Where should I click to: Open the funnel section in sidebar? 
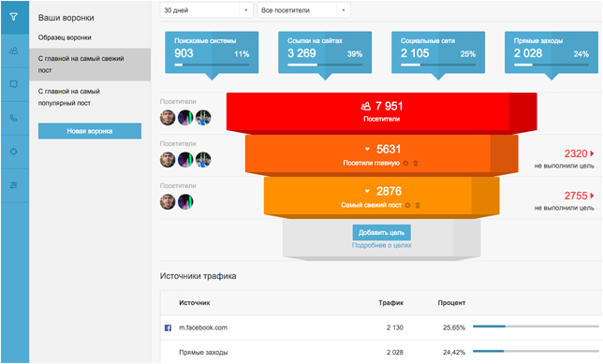(14, 17)
